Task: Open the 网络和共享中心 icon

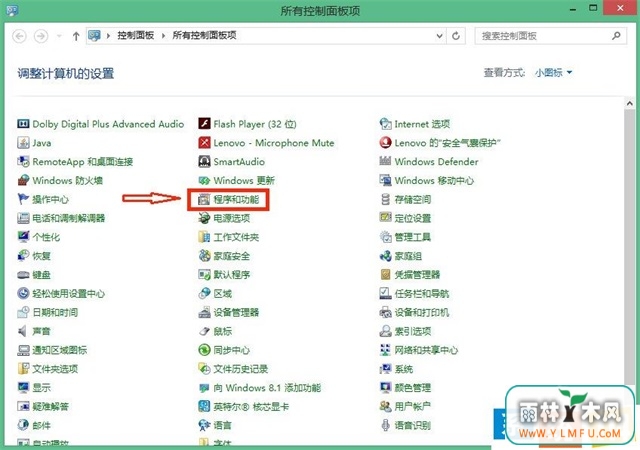Action: [385, 350]
